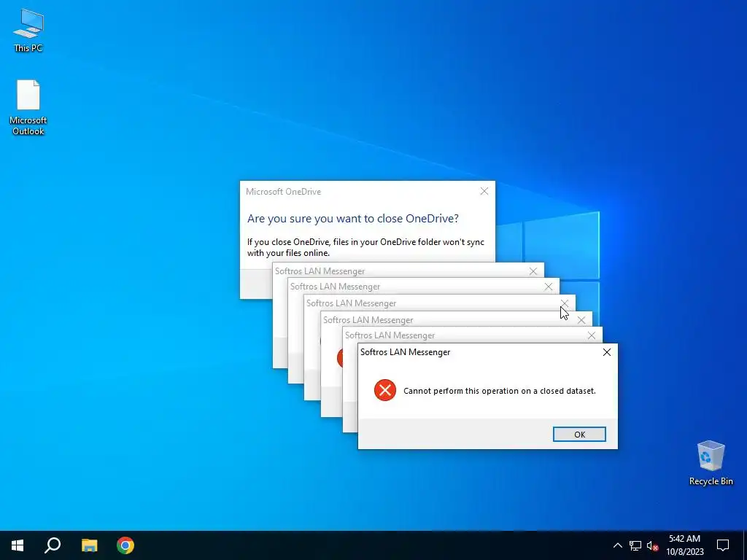747x560 pixels.
Task: Launch Google Chrome from taskbar
Action: coord(125,545)
